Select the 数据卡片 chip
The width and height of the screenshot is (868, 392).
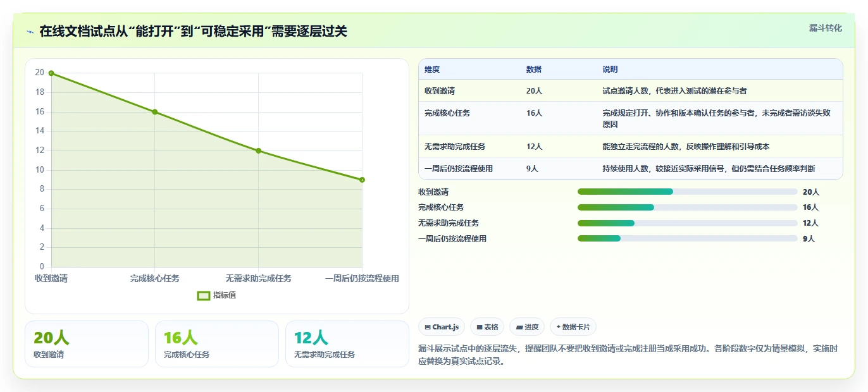(x=573, y=327)
